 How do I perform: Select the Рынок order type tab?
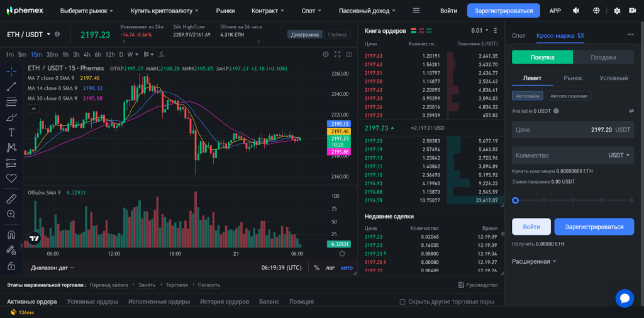[x=573, y=77]
